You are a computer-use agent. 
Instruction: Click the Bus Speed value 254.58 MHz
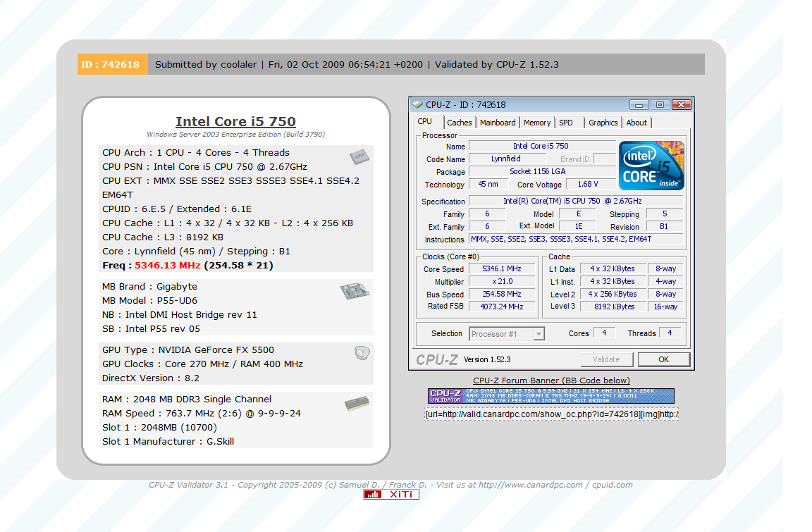(x=502, y=294)
